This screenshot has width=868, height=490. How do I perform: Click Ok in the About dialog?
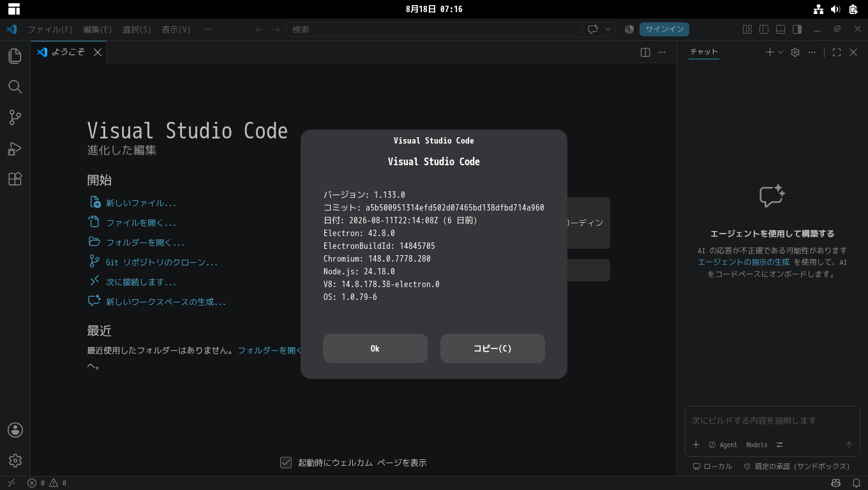pos(375,348)
